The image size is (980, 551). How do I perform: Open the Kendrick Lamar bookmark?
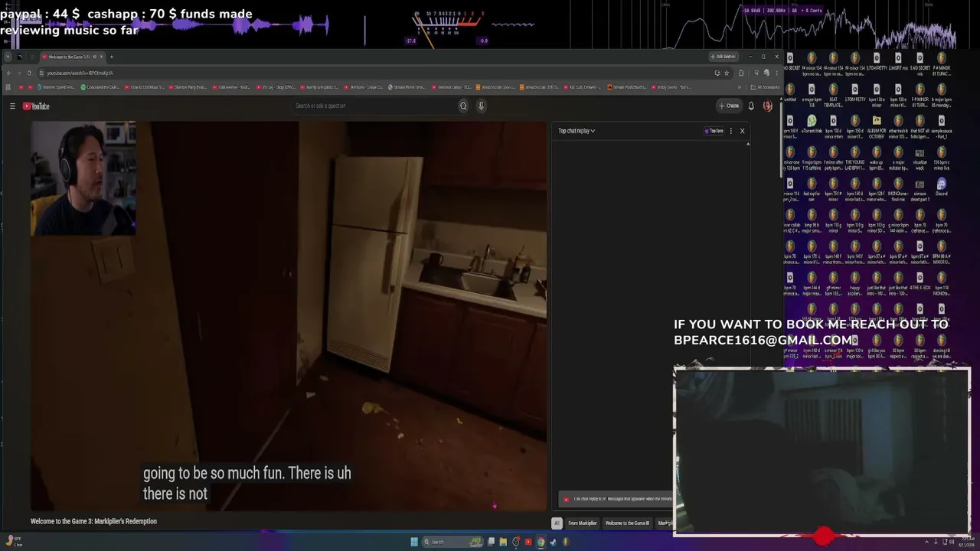point(451,87)
